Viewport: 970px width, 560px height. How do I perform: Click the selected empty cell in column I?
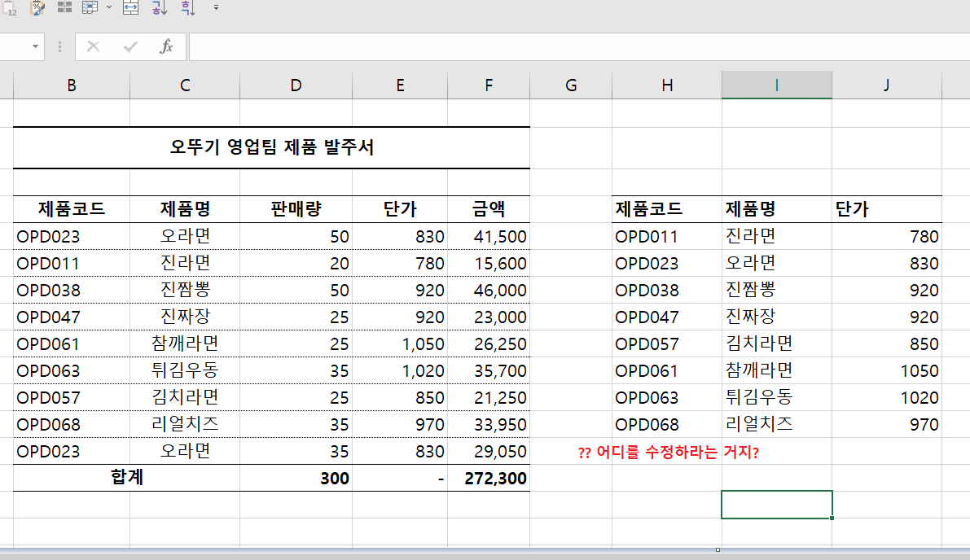[776, 505]
